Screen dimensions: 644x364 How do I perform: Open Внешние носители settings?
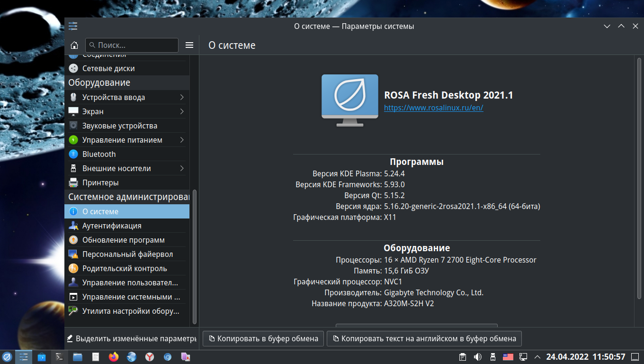127,168
